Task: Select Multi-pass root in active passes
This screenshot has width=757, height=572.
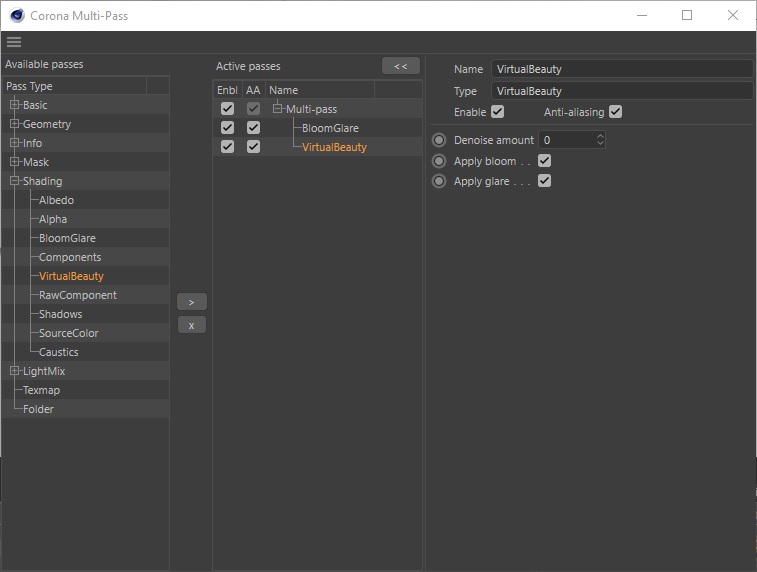Action: point(311,109)
